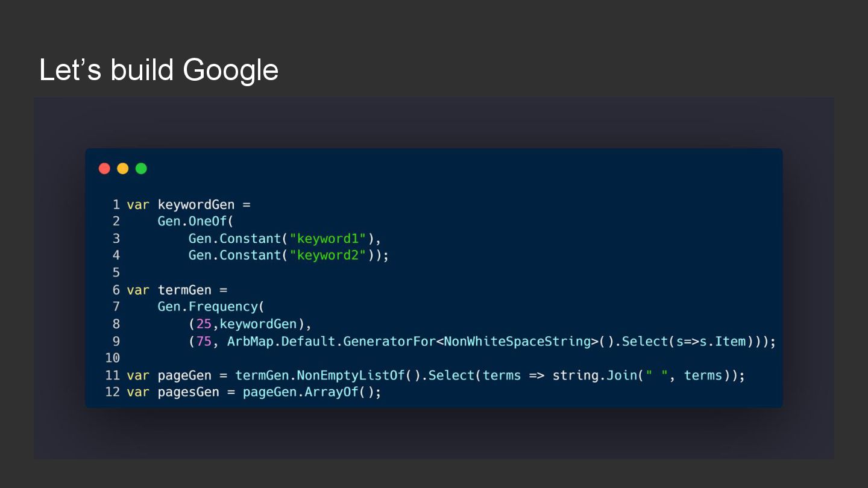
Task: Click "pageGen" declaration on line 11
Action: click(x=184, y=375)
